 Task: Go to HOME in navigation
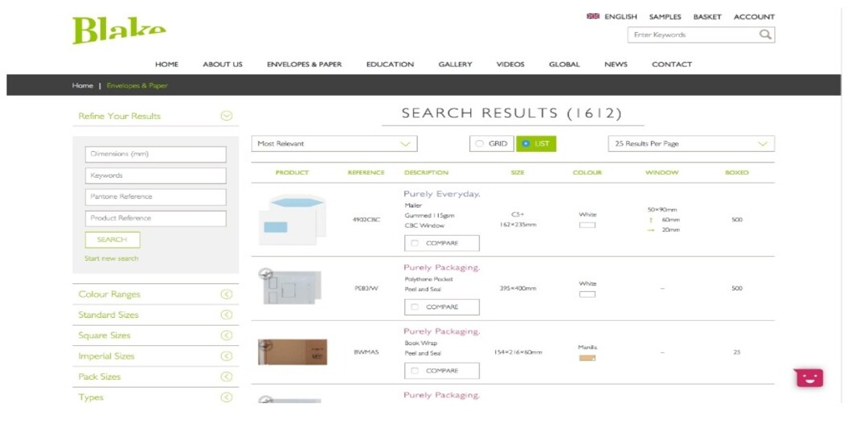[x=166, y=64]
